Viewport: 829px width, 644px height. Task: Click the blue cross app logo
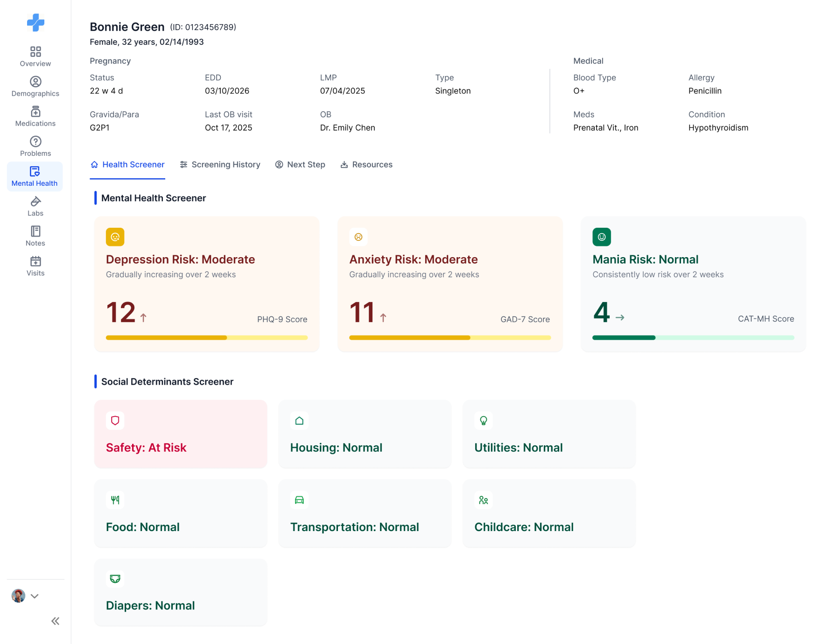pyautogui.click(x=35, y=22)
